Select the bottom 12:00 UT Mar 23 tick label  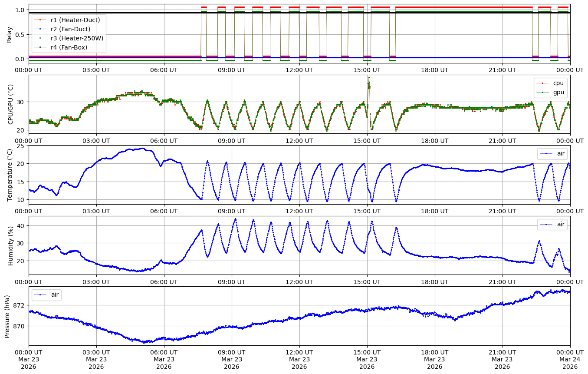pyautogui.click(x=299, y=359)
